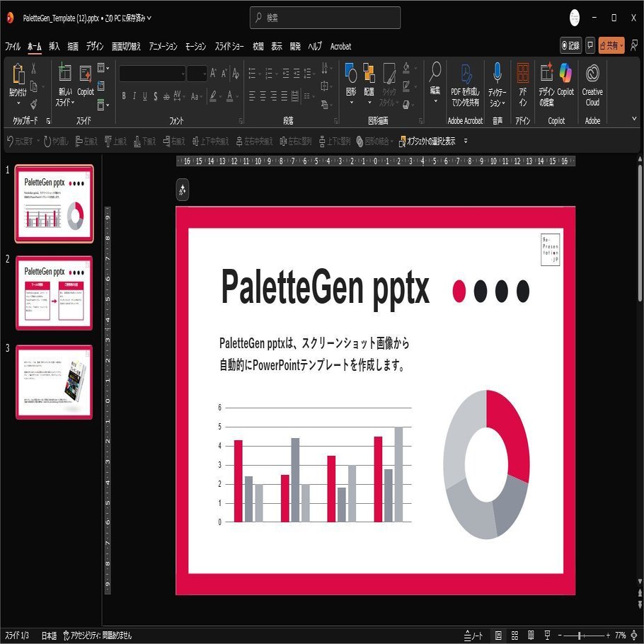The image size is (644, 644).
Task: Collapse the ribbon with the chevron
Action: tap(634, 119)
